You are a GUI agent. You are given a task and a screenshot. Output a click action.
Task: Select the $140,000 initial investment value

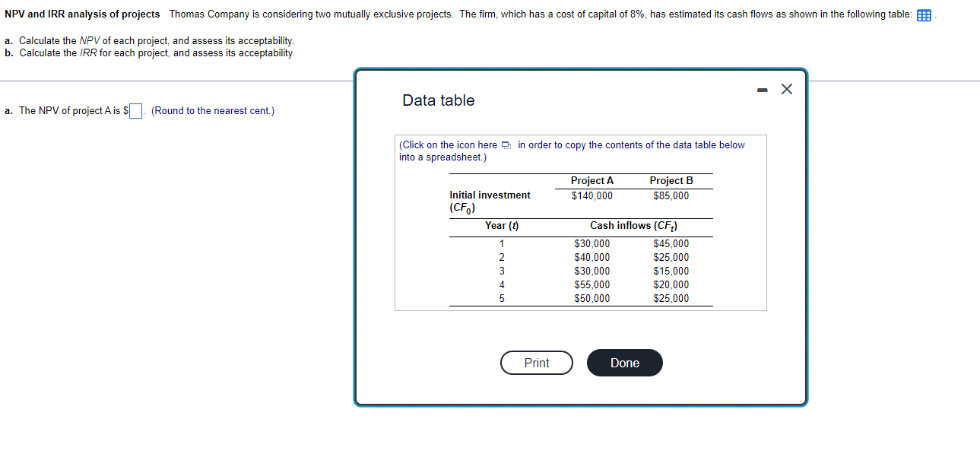591,195
